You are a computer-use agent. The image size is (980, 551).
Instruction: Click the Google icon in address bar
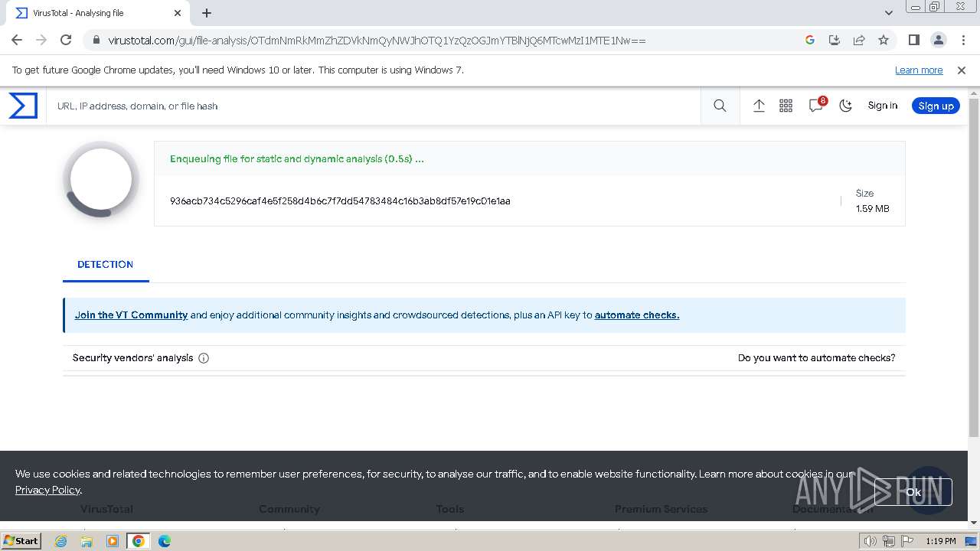coord(810,40)
